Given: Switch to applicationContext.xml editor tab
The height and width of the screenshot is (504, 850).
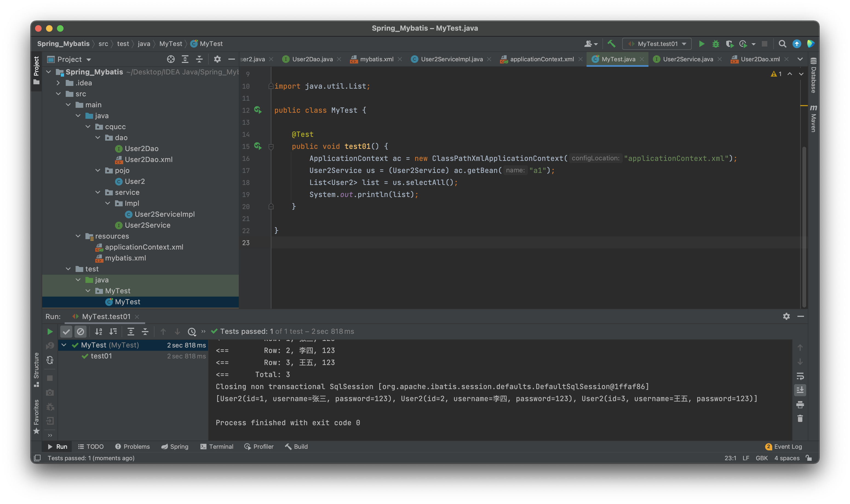Looking at the screenshot, I should (x=542, y=59).
